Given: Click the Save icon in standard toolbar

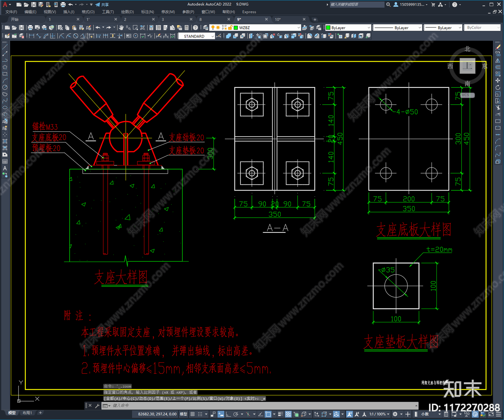Looking at the screenshot, I should [21, 28].
